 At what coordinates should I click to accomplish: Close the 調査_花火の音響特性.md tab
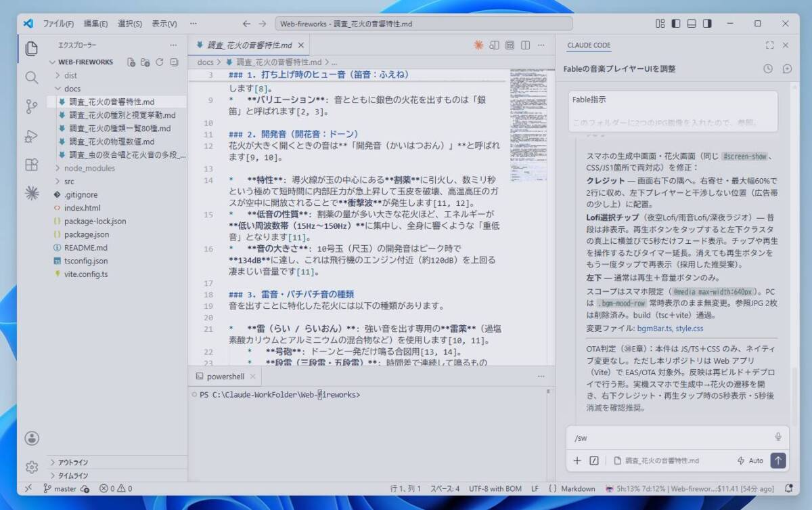coord(301,45)
